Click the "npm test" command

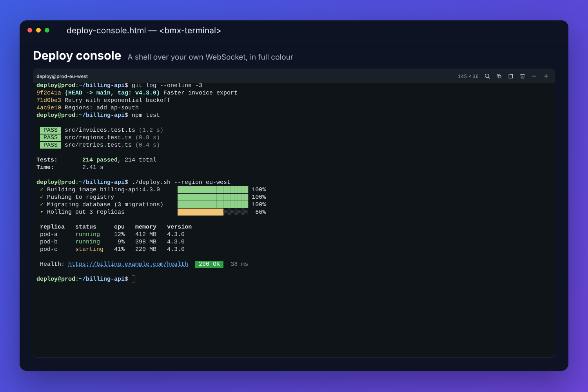(x=146, y=115)
